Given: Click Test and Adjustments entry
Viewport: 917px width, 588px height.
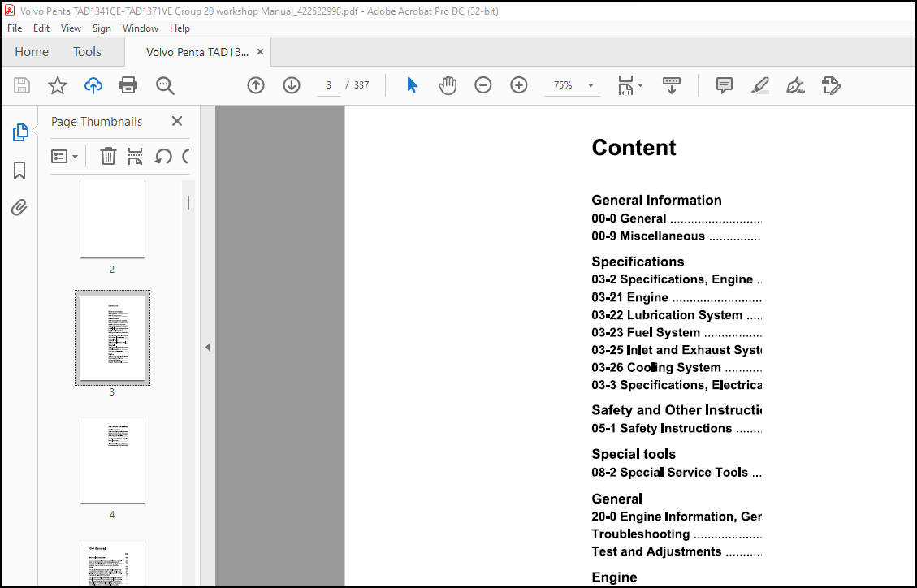Looking at the screenshot, I should pos(676,551).
